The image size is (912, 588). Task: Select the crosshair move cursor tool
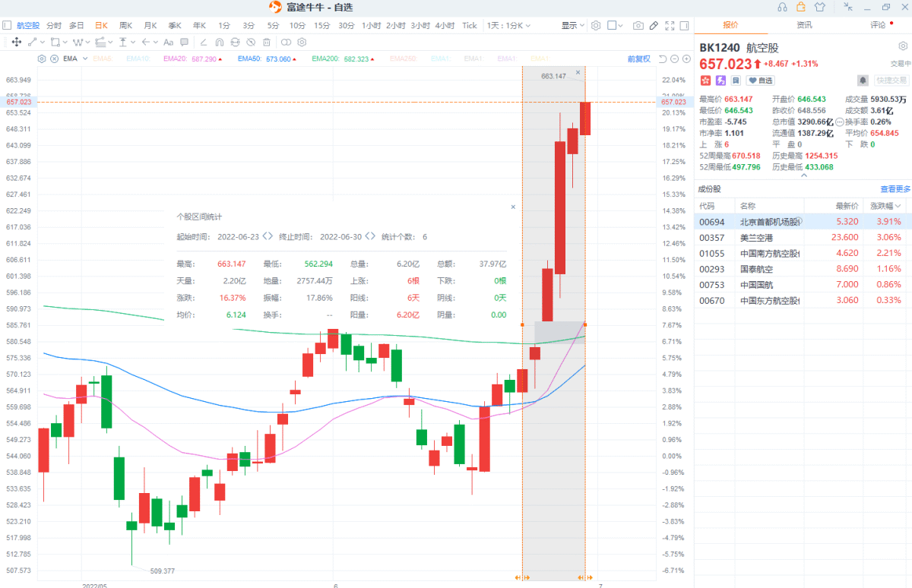point(17,42)
